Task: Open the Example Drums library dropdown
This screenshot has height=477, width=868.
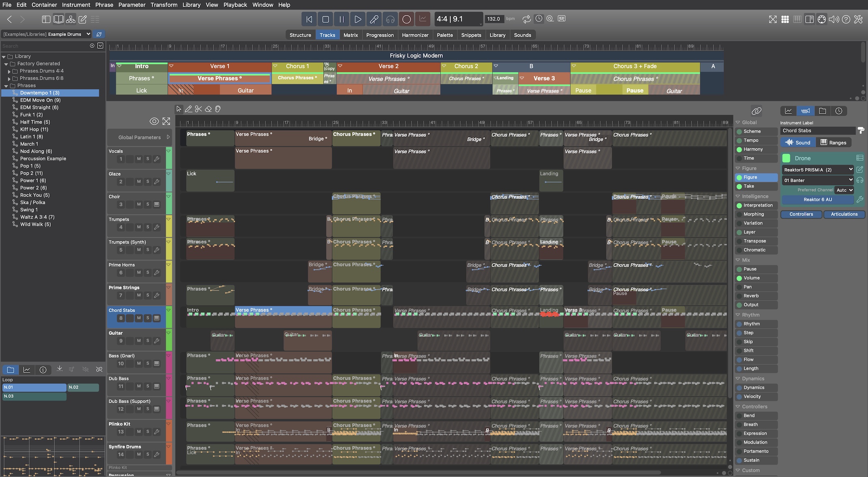Action: tap(47, 34)
